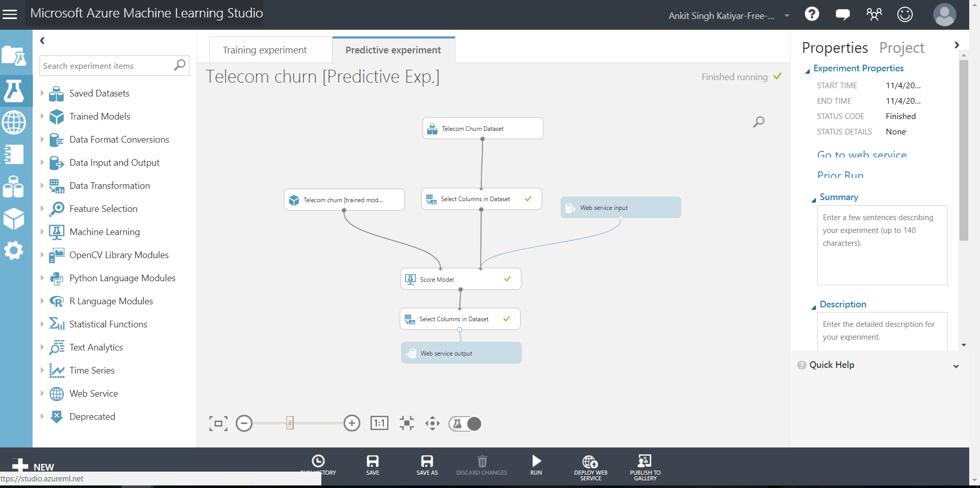Open the Settings gear sidebar icon
This screenshot has height=488, width=980.
[x=14, y=250]
